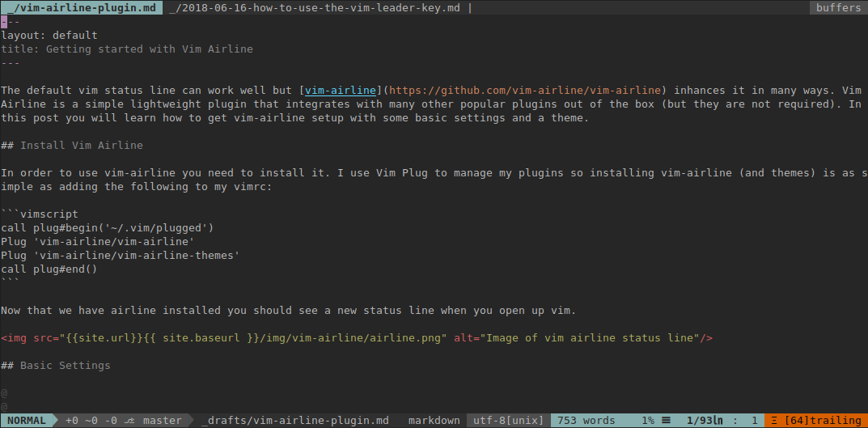
Task: Click the markdown filetype indicator
Action: tap(434, 421)
